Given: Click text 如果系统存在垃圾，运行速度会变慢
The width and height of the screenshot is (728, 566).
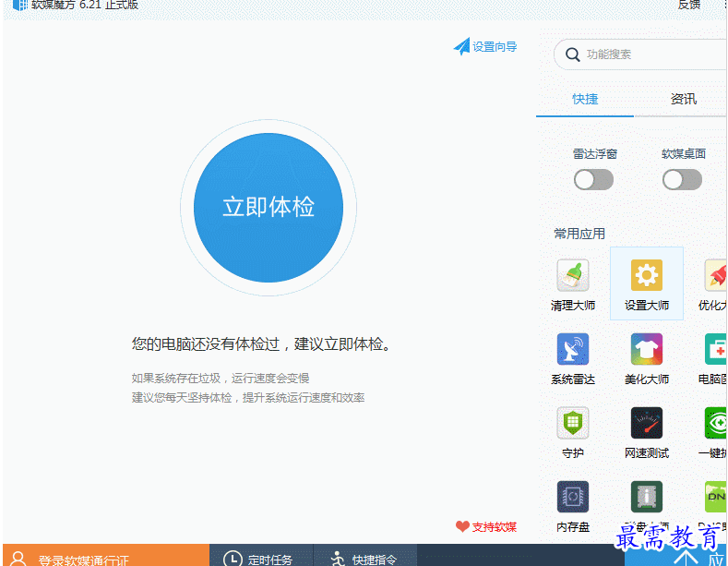Looking at the screenshot, I should point(221,378).
